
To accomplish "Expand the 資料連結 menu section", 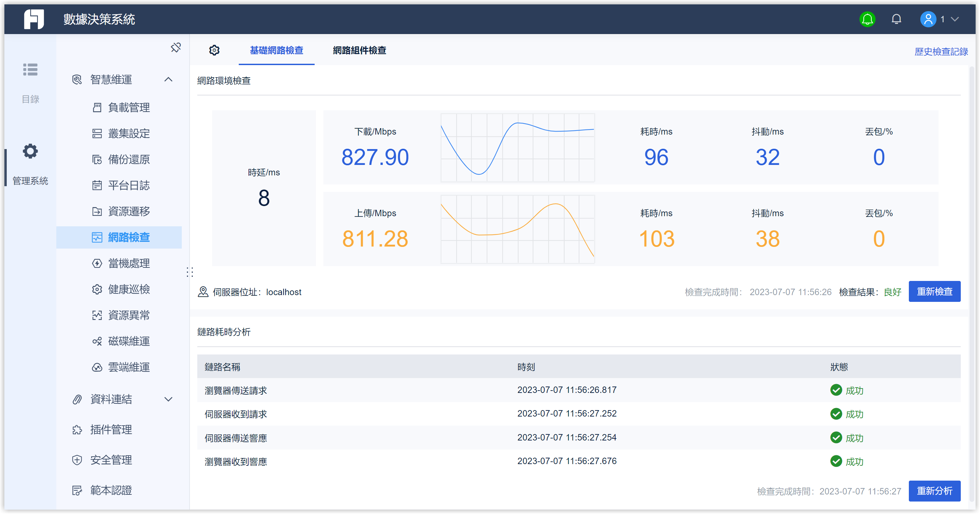I will click(x=168, y=399).
